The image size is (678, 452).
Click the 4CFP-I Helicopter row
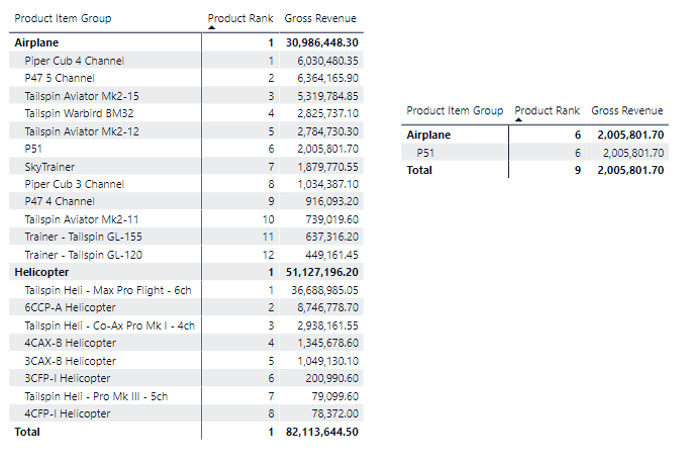[x=68, y=413]
